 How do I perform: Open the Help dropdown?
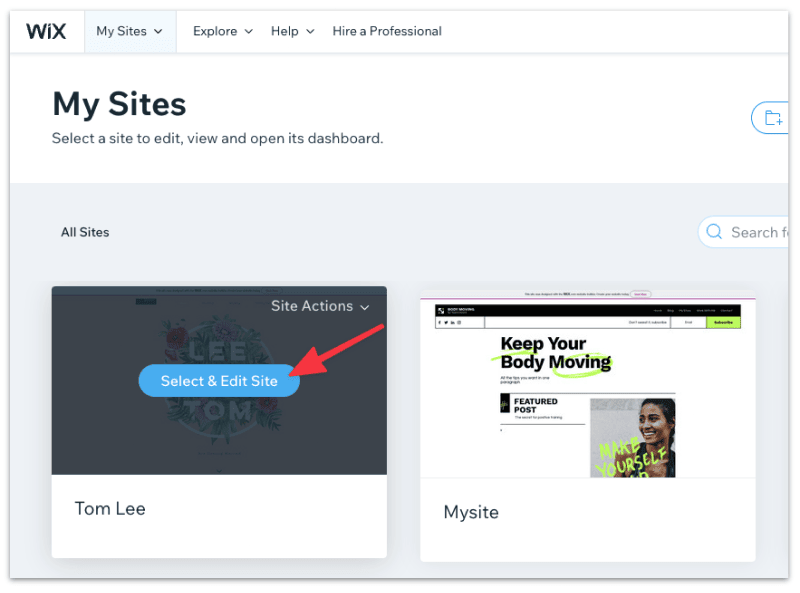click(291, 30)
